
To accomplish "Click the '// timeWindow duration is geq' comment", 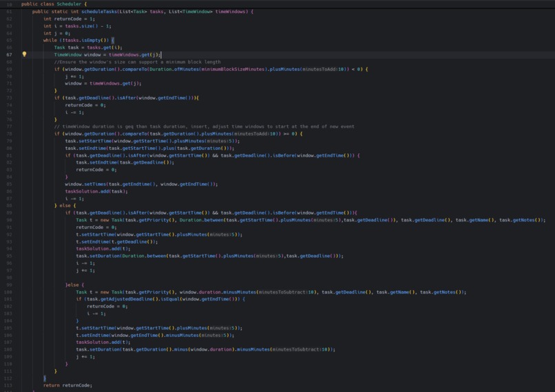I will point(205,127).
